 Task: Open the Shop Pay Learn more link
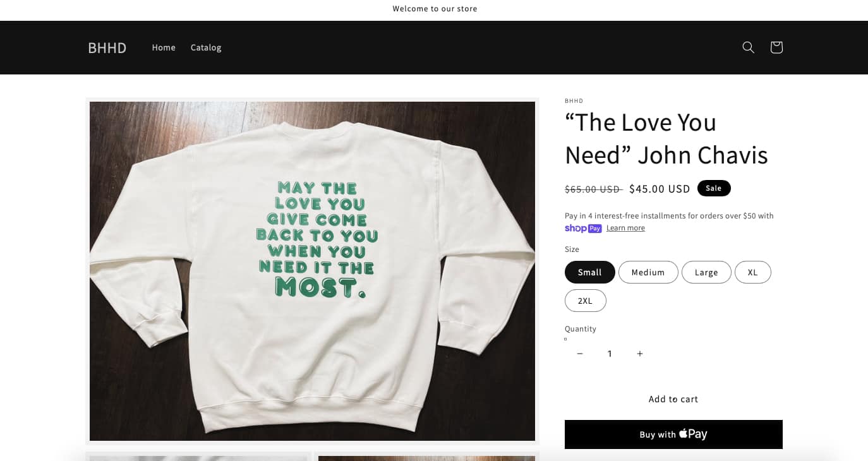coord(625,228)
